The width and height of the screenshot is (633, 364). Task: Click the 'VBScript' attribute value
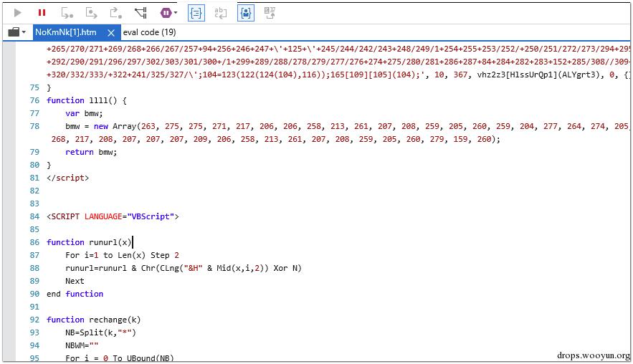pyautogui.click(x=151, y=216)
